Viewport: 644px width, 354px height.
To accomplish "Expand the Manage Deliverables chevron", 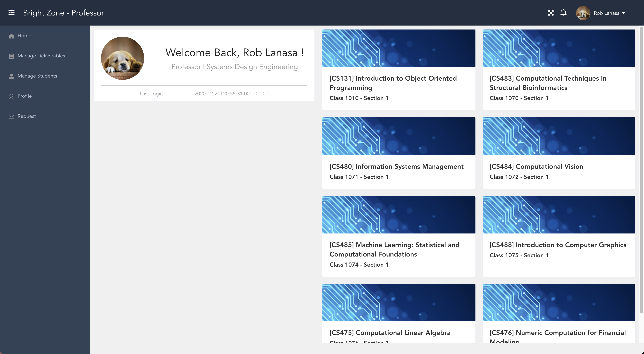I will pyautogui.click(x=80, y=55).
